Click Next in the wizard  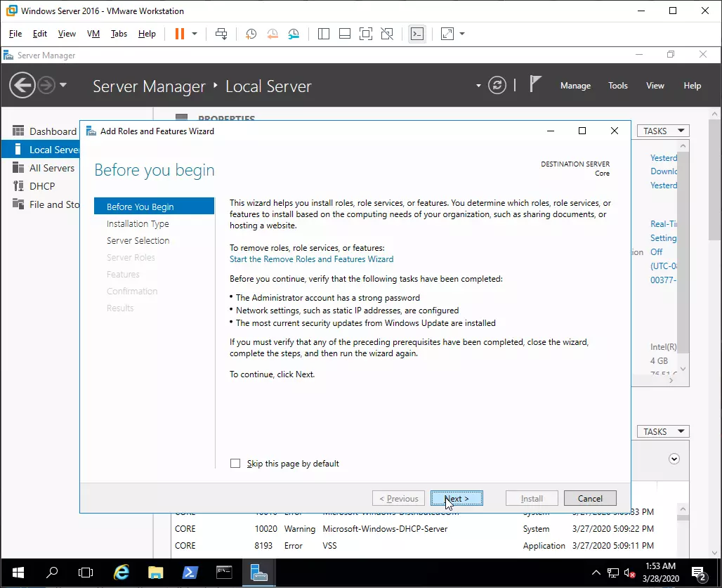pos(457,498)
